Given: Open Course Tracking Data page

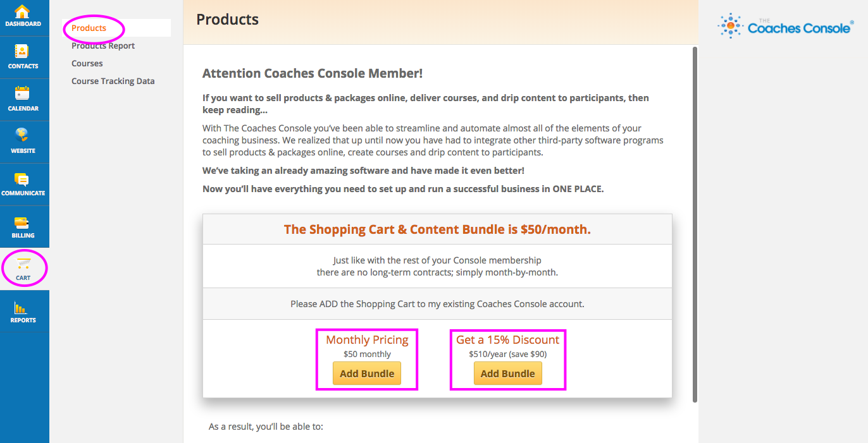Looking at the screenshot, I should 113,82.
